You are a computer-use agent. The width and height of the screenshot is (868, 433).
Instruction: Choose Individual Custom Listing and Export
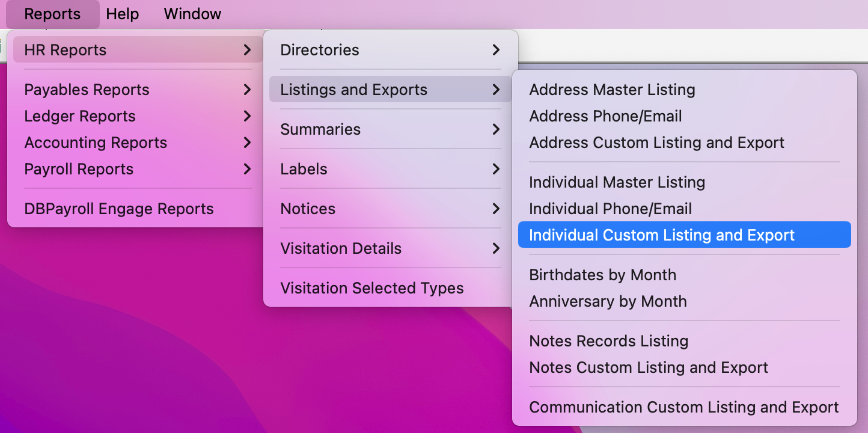point(662,235)
